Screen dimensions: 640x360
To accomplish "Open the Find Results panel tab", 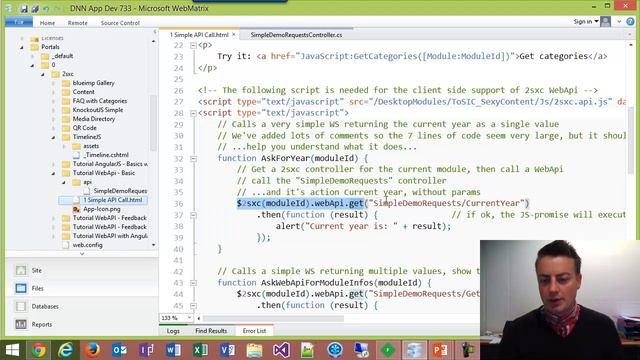I will (211, 331).
